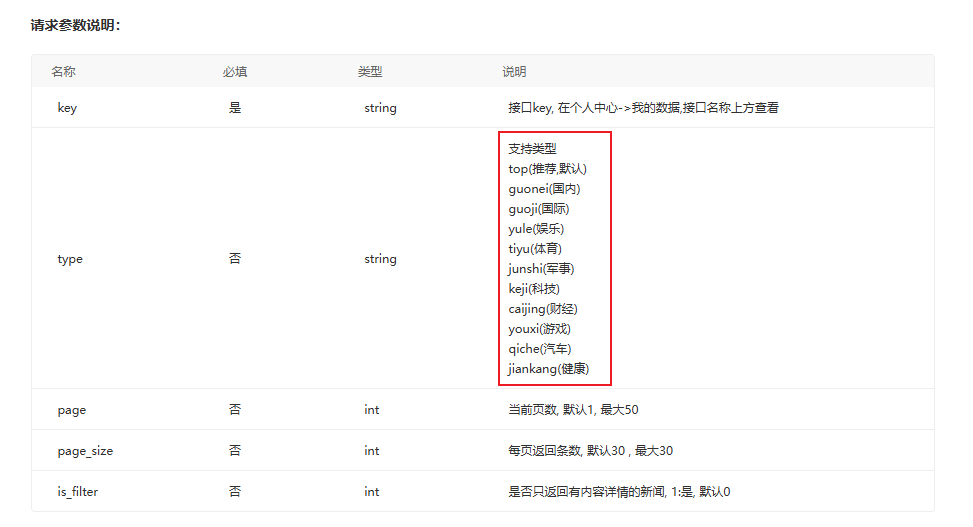Click keji(科技) entry
Viewport: 973px width, 527px height.
(534, 289)
